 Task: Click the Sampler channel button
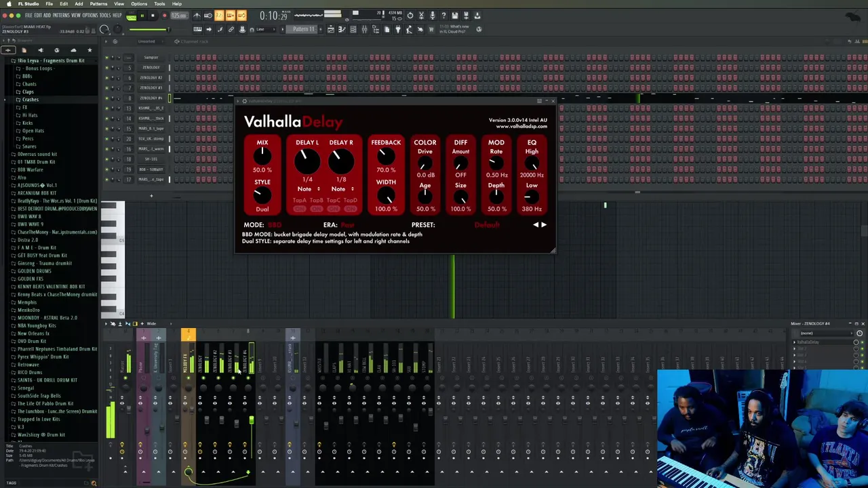click(x=151, y=58)
